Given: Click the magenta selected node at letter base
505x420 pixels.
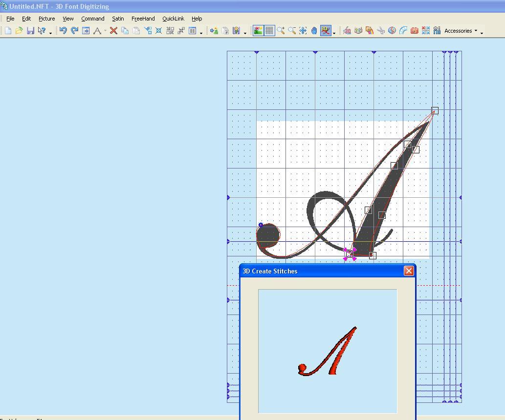Looking at the screenshot, I should 350,254.
